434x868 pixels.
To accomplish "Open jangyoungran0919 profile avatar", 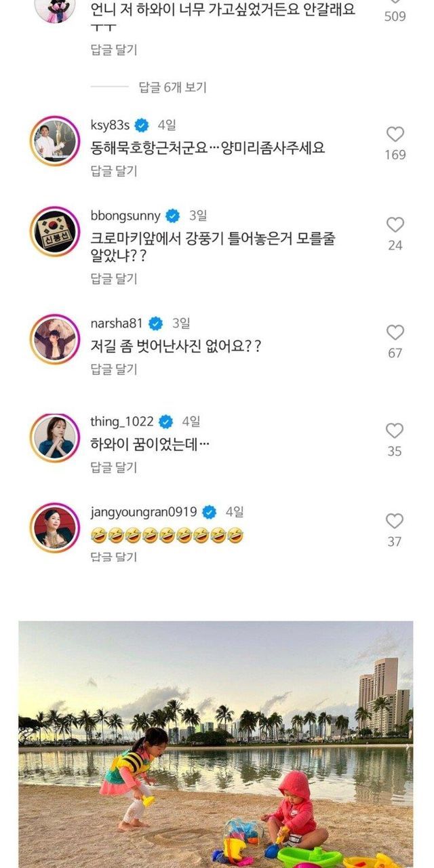I will click(x=55, y=528).
